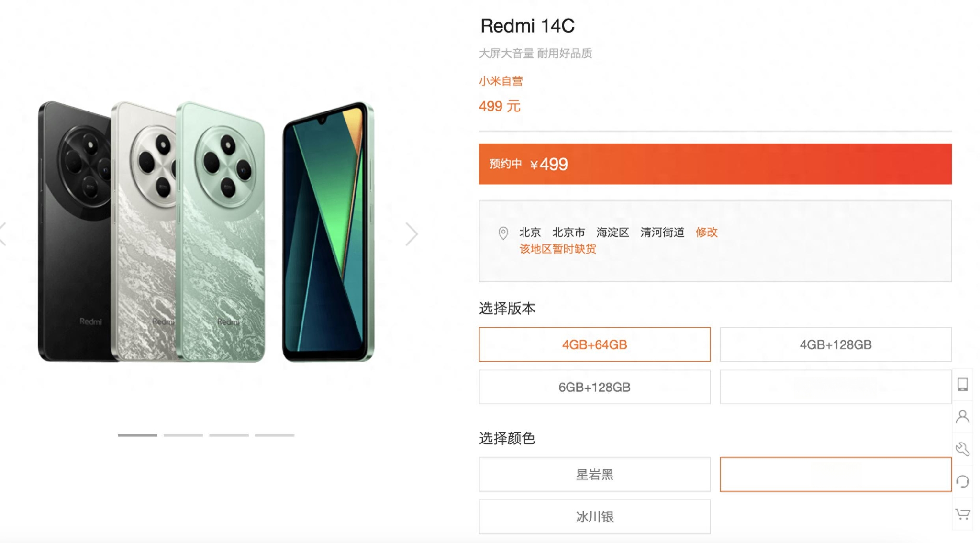
Task: Jump to second carousel image indicator
Action: 183,435
